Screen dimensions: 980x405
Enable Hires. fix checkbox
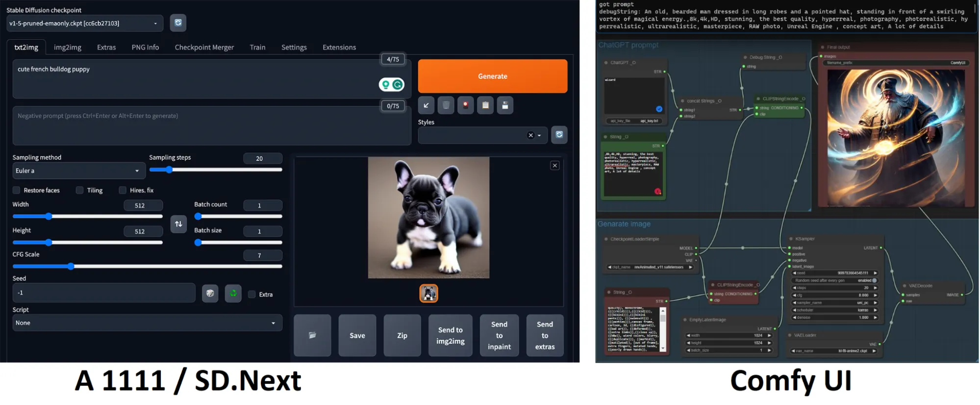[123, 190]
